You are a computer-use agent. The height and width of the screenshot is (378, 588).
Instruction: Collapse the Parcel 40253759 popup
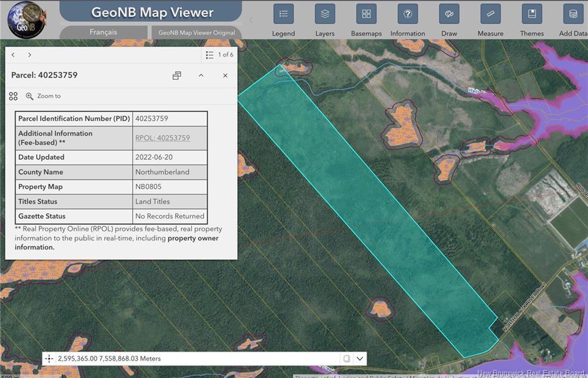201,75
